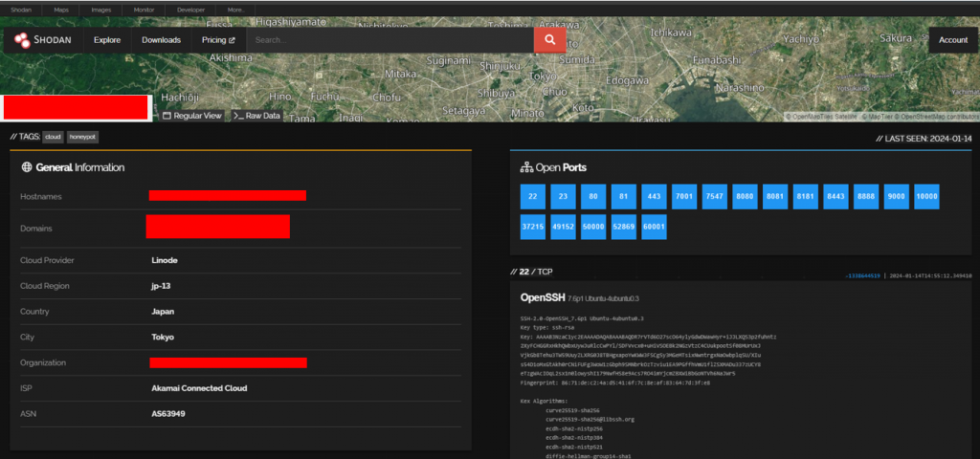Viewport: 980px width, 459px height.
Task: Jump to open port 22
Action: [532, 197]
